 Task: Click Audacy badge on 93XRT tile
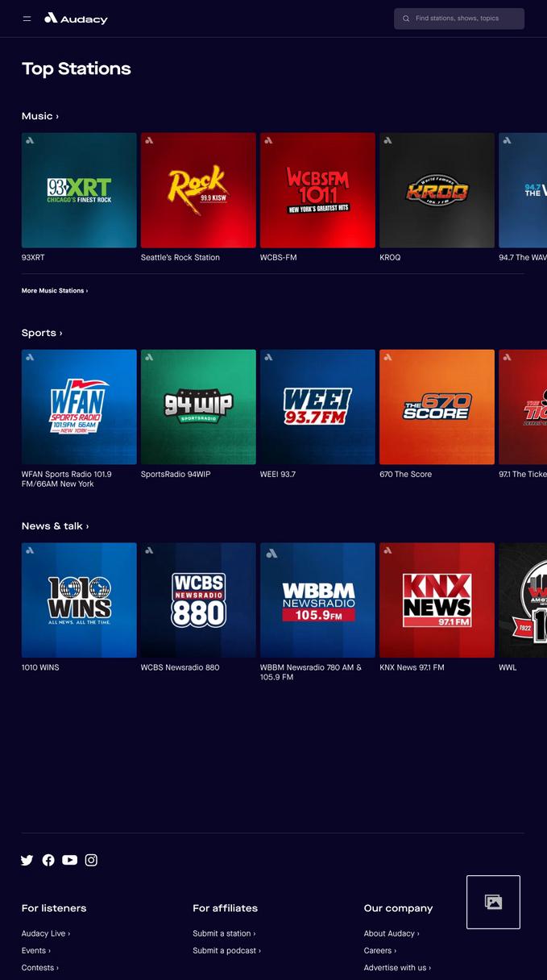click(30, 140)
